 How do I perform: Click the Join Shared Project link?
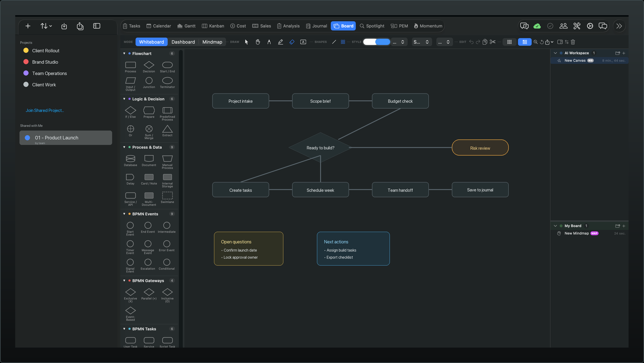pyautogui.click(x=45, y=110)
